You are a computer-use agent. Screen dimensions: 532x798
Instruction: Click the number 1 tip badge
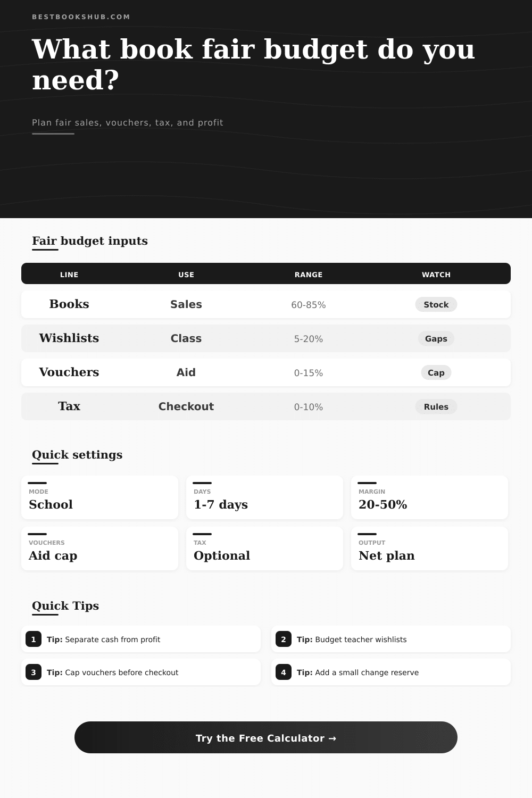pyautogui.click(x=34, y=639)
